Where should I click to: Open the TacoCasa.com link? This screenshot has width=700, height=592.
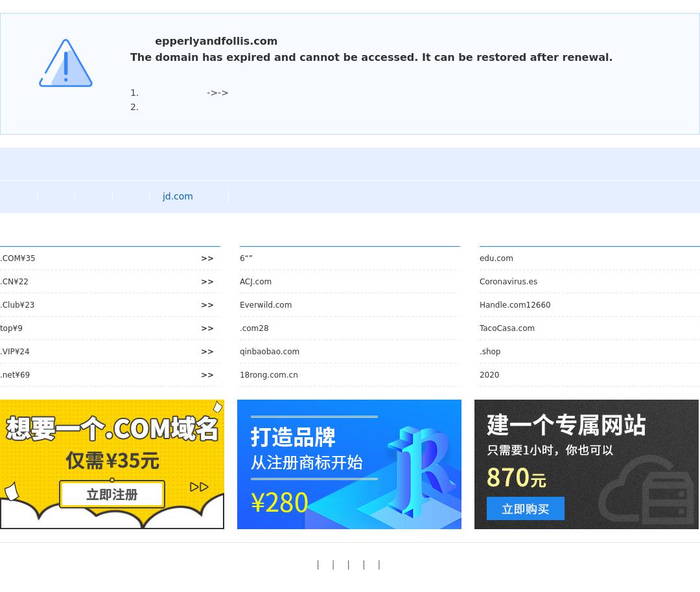pyautogui.click(x=507, y=328)
